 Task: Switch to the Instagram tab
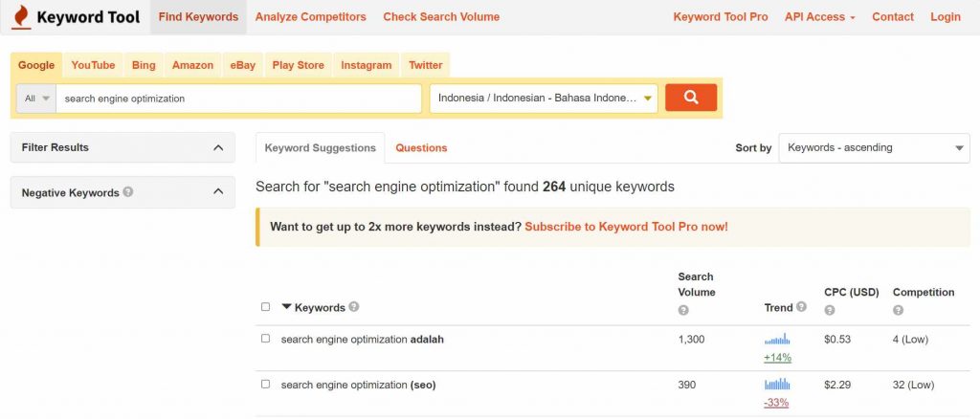367,65
